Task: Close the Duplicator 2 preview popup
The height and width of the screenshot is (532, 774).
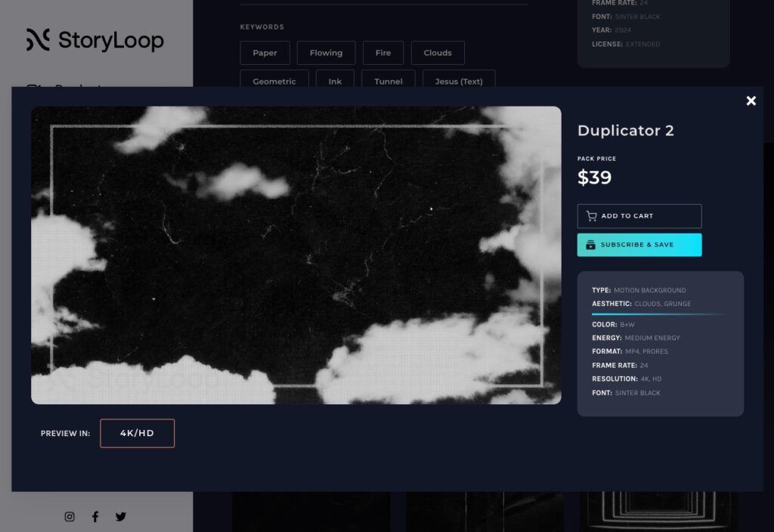Action: pyautogui.click(x=751, y=101)
